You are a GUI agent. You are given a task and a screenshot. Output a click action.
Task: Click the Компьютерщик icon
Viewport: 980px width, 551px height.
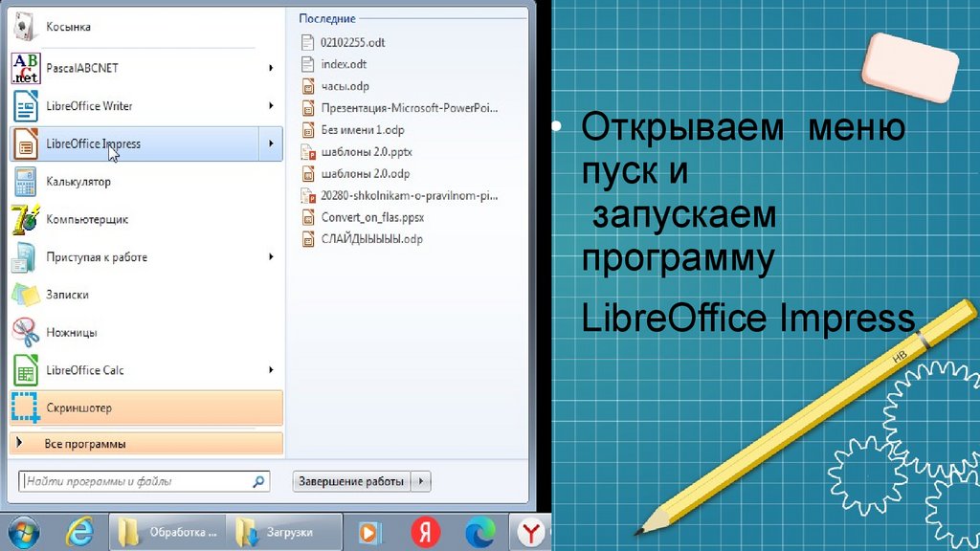26,219
